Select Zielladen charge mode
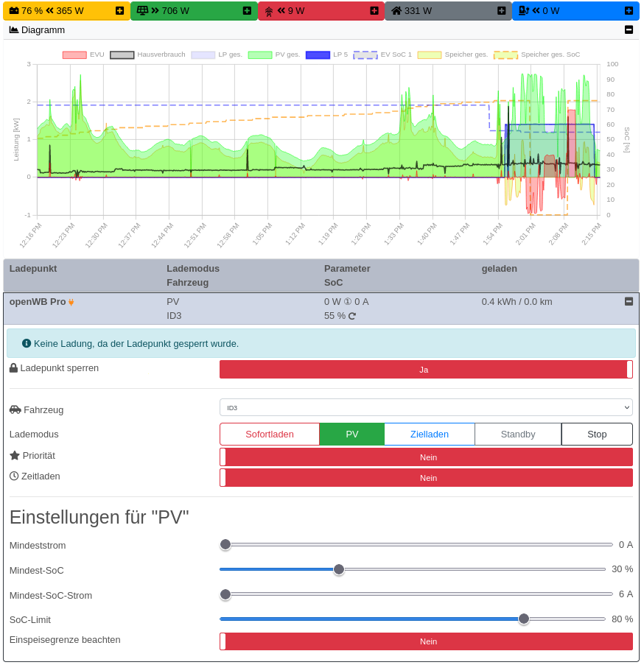This screenshot has height=665, width=644. click(430, 434)
